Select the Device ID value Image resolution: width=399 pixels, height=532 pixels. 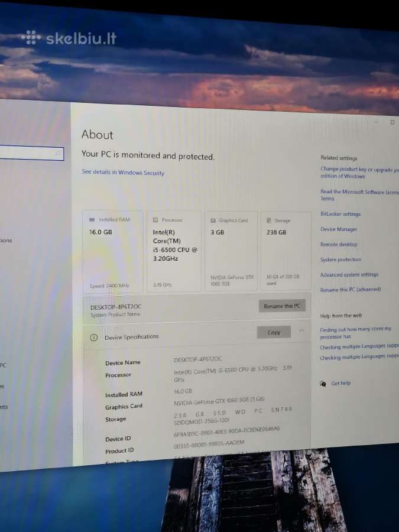(226, 432)
